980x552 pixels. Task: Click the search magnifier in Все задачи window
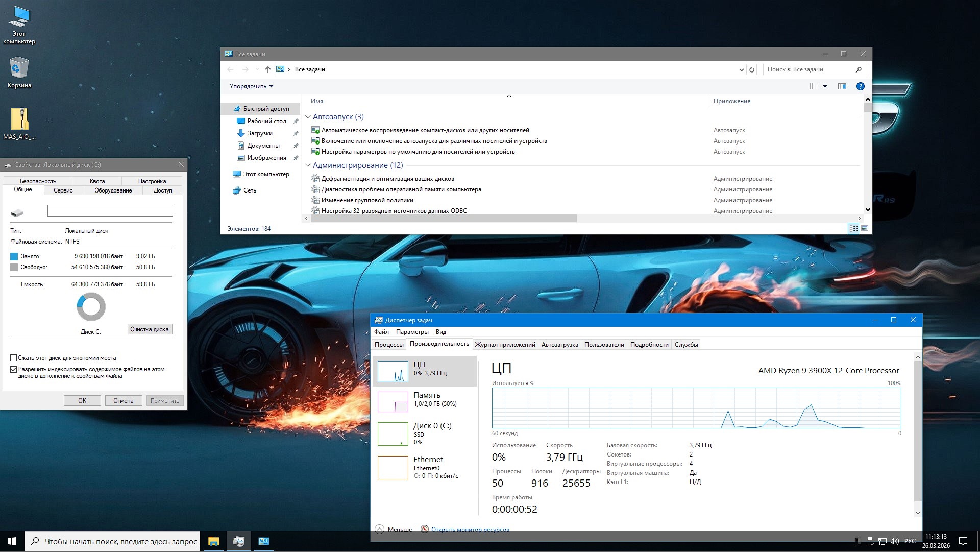coord(859,69)
